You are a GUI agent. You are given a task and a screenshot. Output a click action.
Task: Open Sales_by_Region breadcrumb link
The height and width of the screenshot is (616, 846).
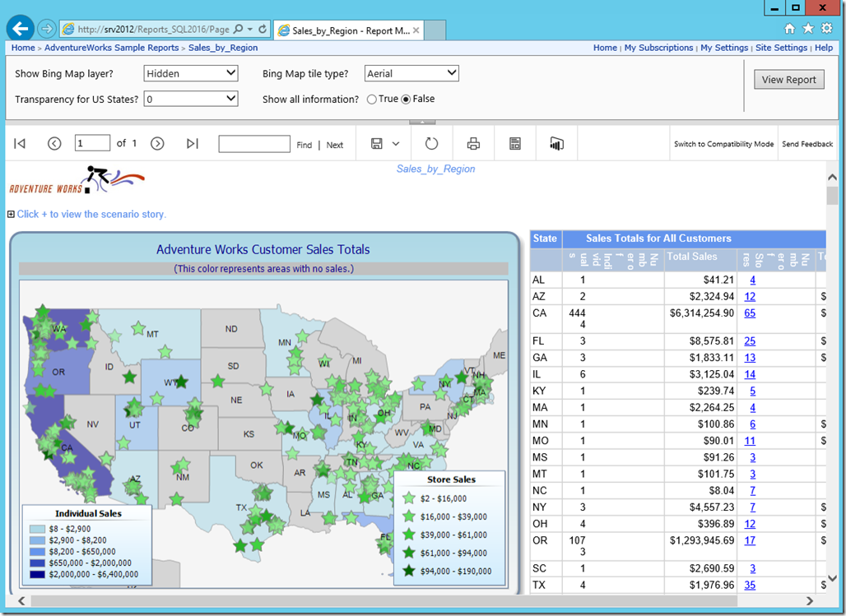click(x=223, y=48)
